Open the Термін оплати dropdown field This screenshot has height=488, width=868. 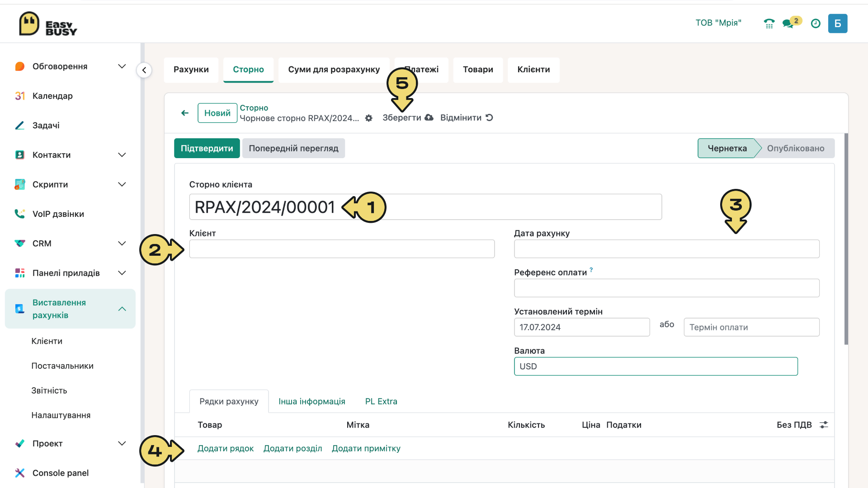tap(751, 327)
